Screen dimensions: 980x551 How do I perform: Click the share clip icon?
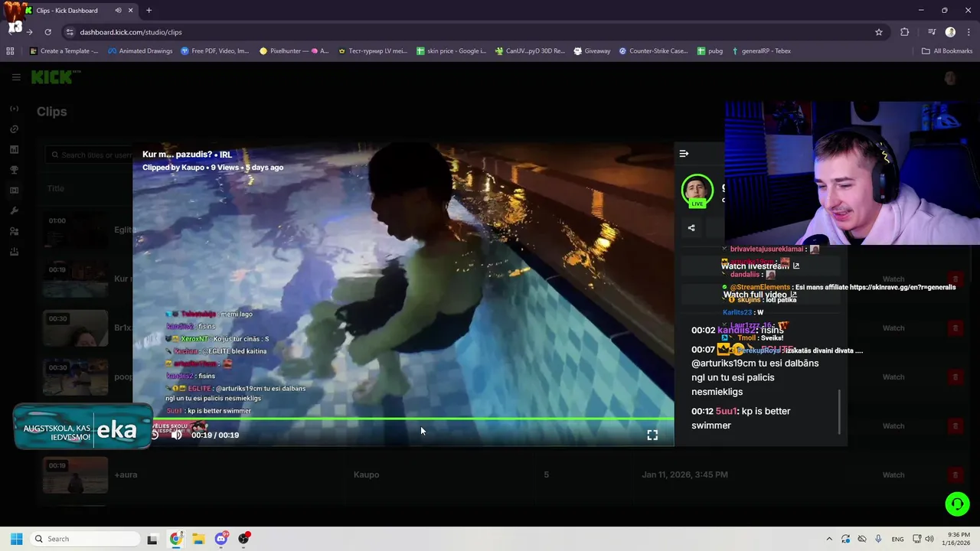click(x=691, y=227)
